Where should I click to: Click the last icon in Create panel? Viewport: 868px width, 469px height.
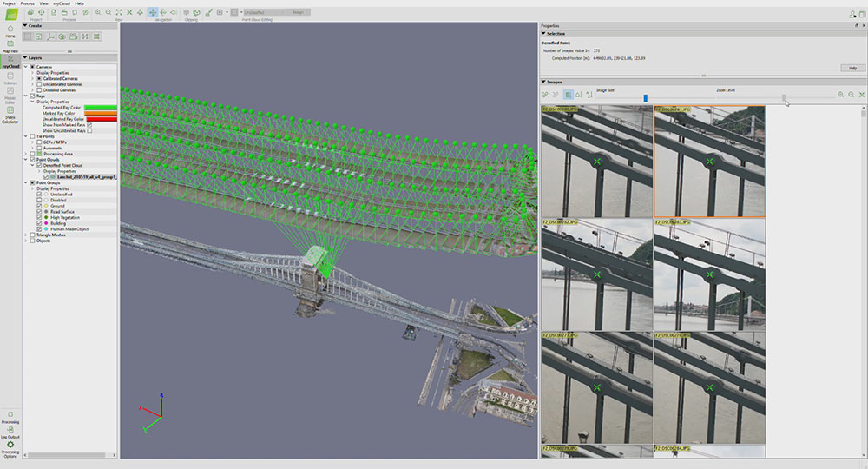[x=97, y=36]
